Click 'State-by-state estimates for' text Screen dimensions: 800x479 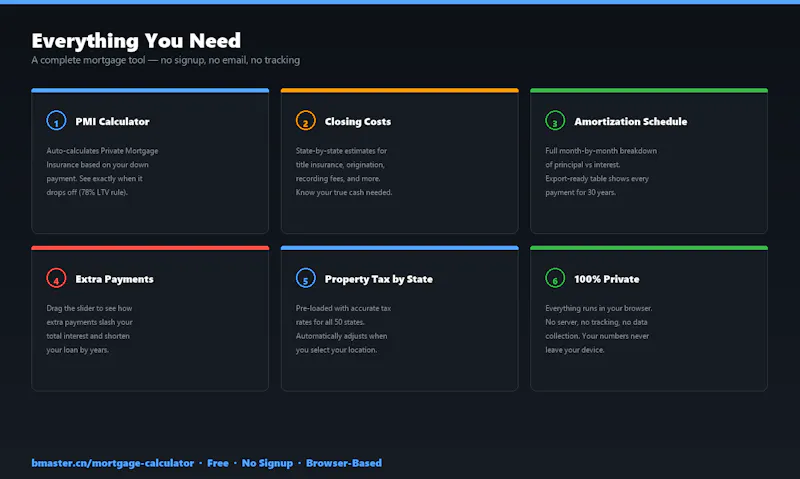coord(341,150)
